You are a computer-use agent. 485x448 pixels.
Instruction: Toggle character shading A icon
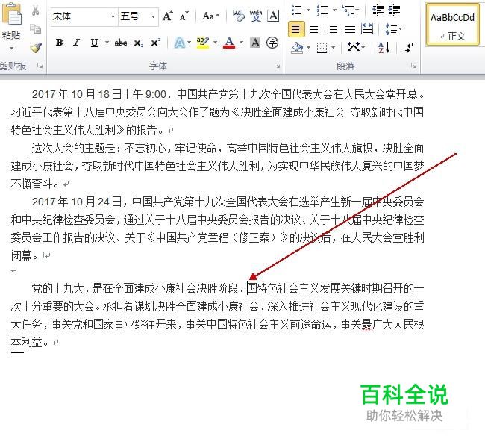pos(255,43)
